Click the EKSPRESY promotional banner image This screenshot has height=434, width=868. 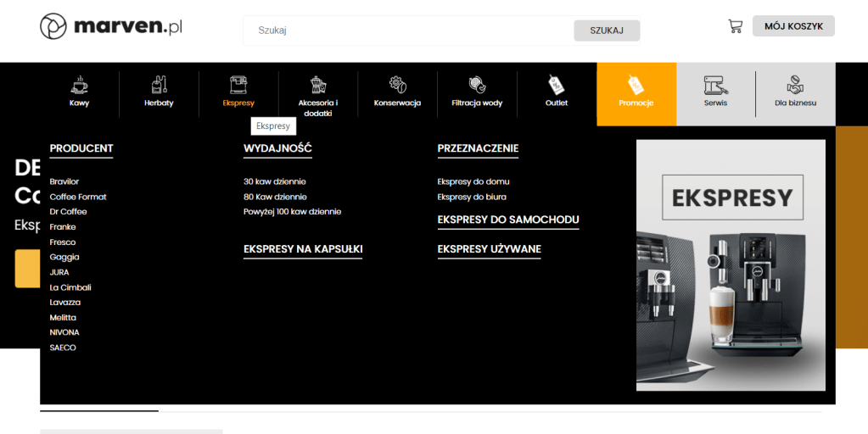(x=731, y=264)
